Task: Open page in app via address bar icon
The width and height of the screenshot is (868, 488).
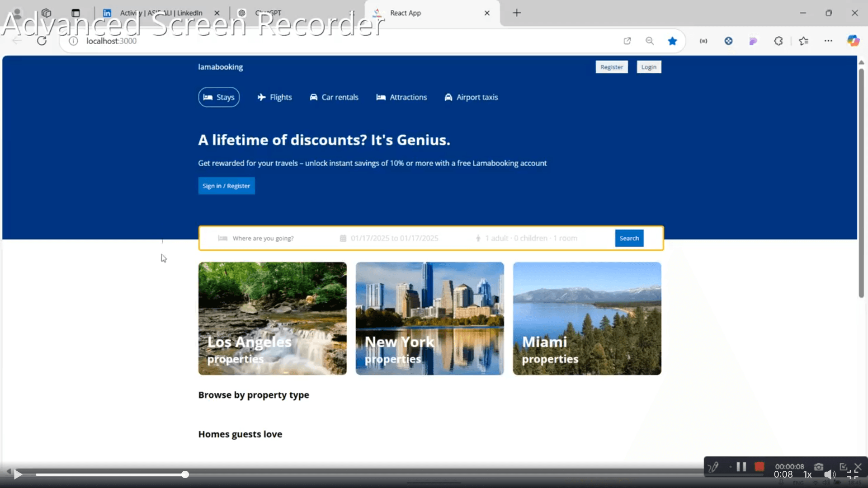Action: click(x=627, y=41)
